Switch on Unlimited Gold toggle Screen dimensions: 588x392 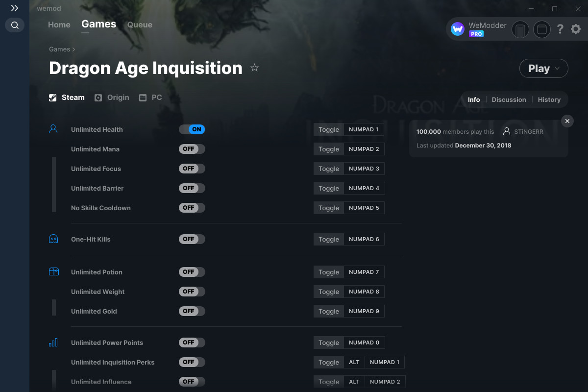(192, 311)
